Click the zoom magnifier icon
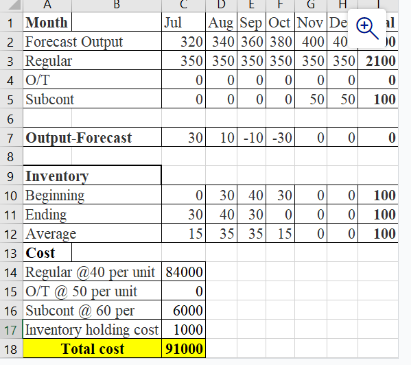 [367, 29]
